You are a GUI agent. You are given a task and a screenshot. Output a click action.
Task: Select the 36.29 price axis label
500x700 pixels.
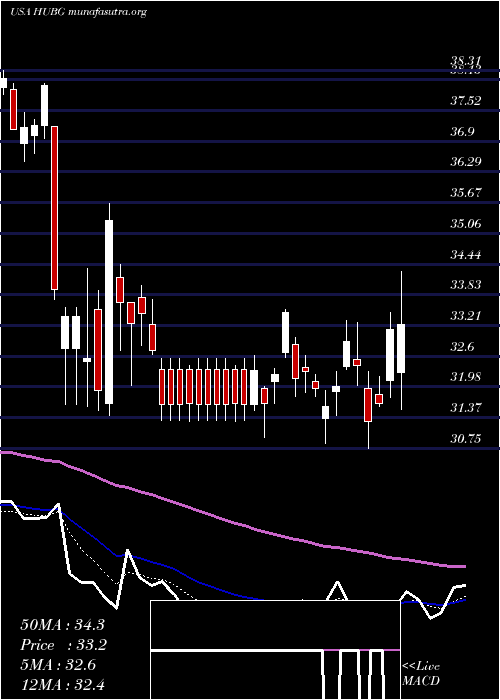466,162
